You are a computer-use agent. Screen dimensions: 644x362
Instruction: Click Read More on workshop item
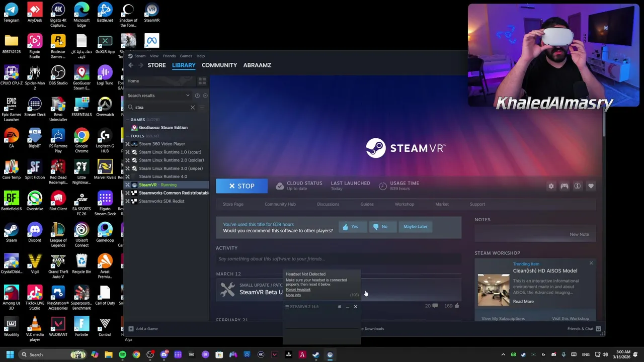(x=523, y=302)
